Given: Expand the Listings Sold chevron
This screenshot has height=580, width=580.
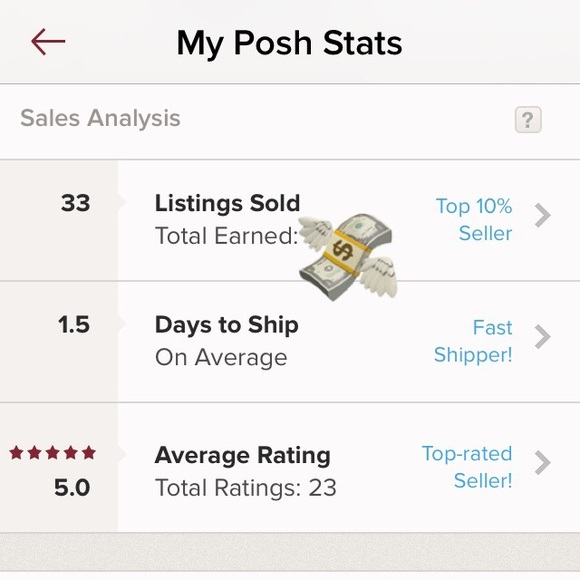Looking at the screenshot, I should (x=543, y=215).
